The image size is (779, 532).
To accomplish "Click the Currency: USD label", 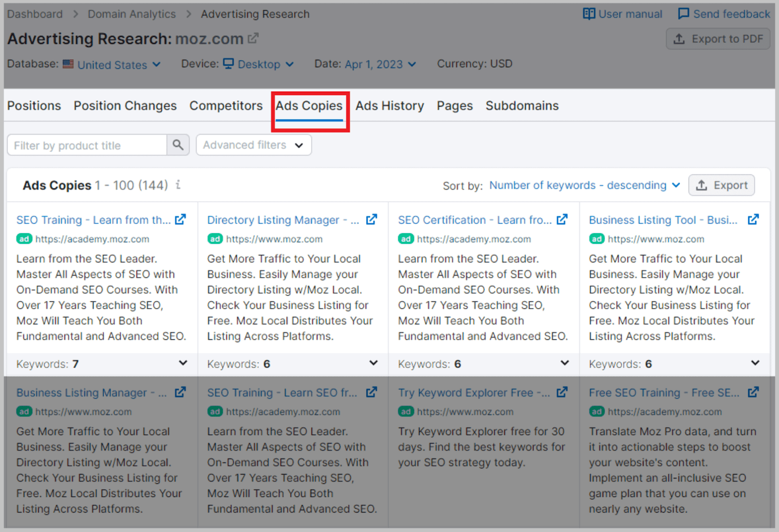I will pos(475,64).
